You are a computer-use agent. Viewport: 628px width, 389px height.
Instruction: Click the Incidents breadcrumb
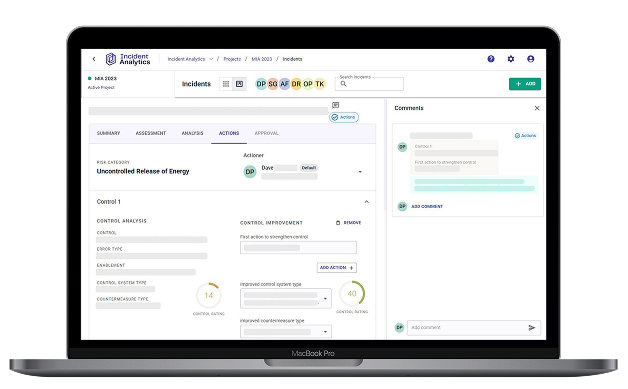292,59
